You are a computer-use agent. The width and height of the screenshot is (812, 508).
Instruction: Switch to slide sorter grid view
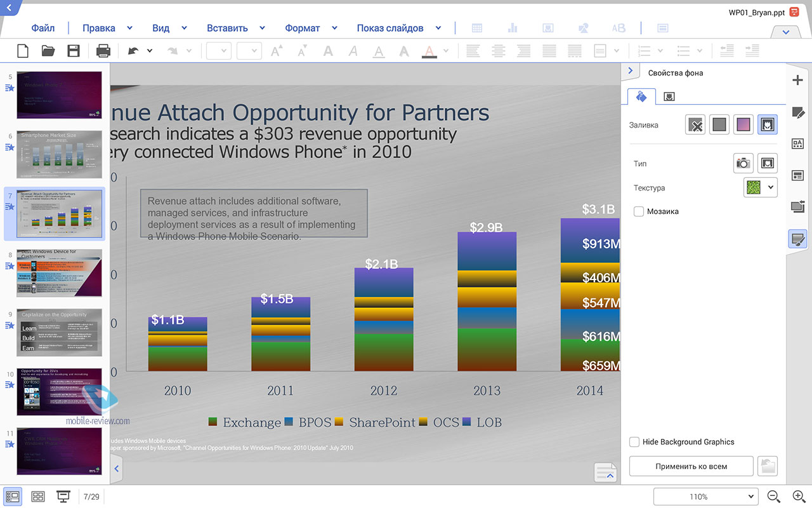[37, 497]
